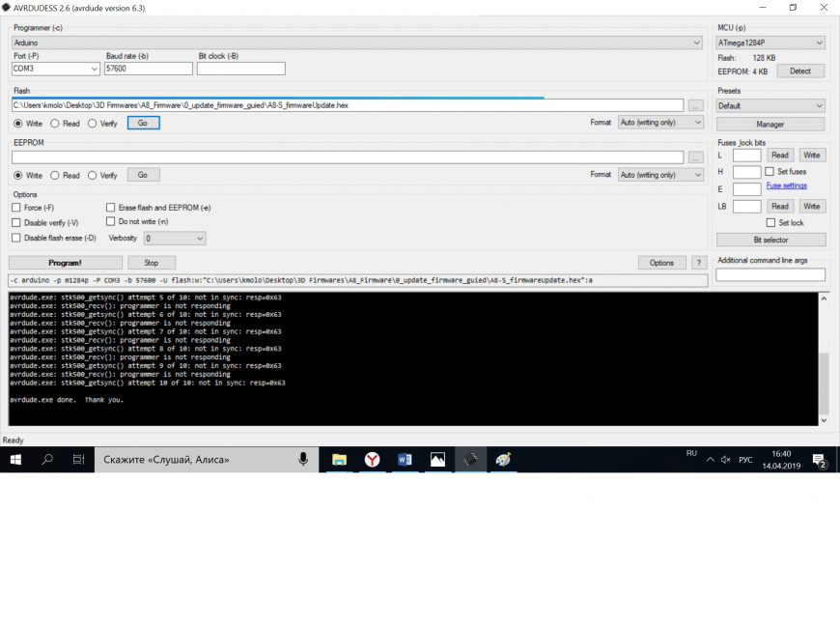Open the Photos app taskbar icon

click(x=437, y=460)
